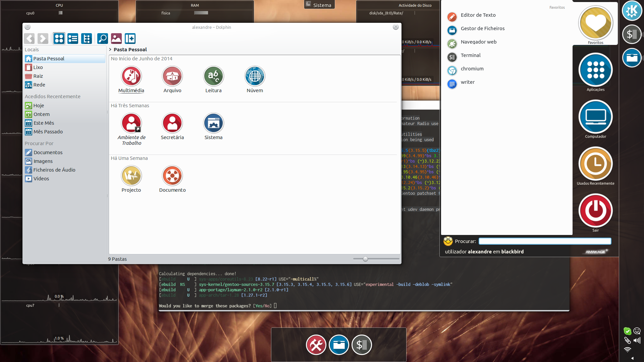Switch to Columns tree view mode
The width and height of the screenshot is (644, 362).
tap(87, 39)
